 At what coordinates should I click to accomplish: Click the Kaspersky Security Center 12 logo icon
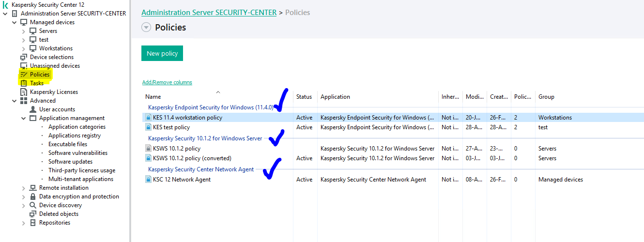click(5, 5)
